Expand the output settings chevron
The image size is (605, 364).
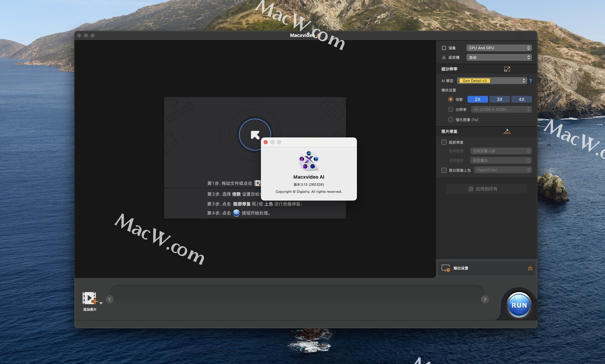point(530,269)
